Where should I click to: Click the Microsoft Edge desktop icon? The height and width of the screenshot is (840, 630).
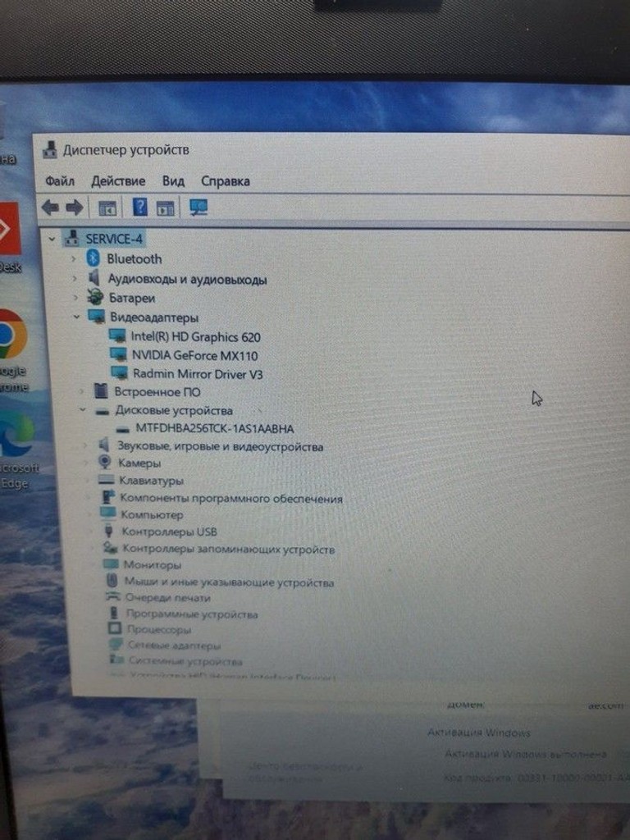(x=16, y=433)
